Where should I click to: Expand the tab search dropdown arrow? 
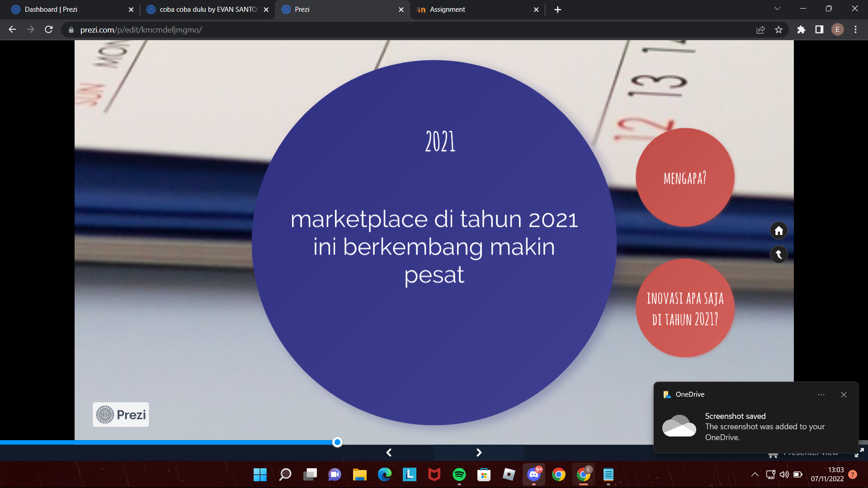[777, 9]
